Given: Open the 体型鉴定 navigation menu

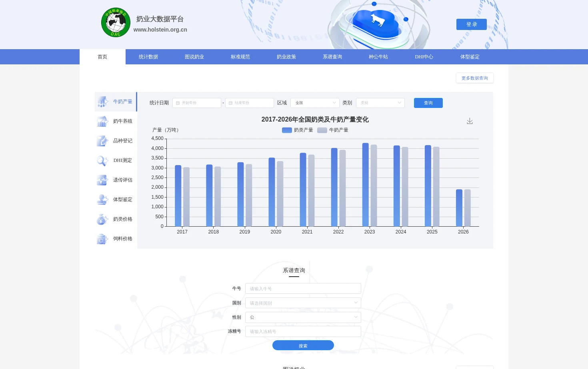Looking at the screenshot, I should click(470, 57).
